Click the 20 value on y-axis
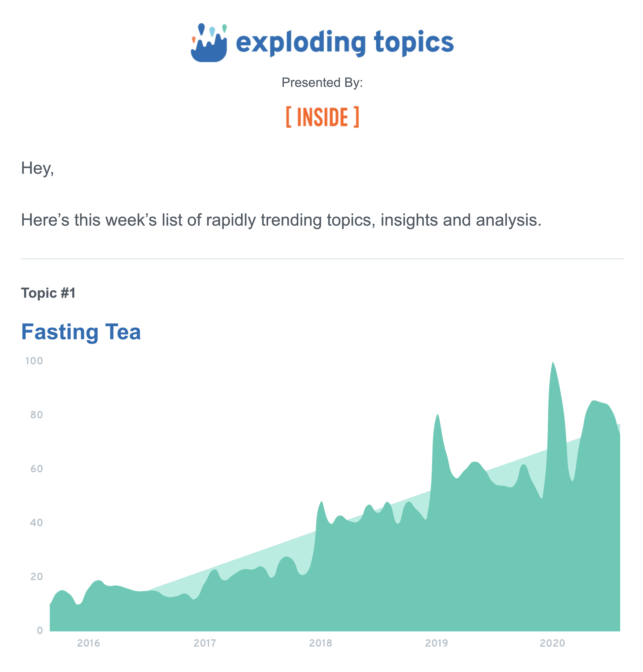Viewport: 643px width, 672px height. click(37, 576)
